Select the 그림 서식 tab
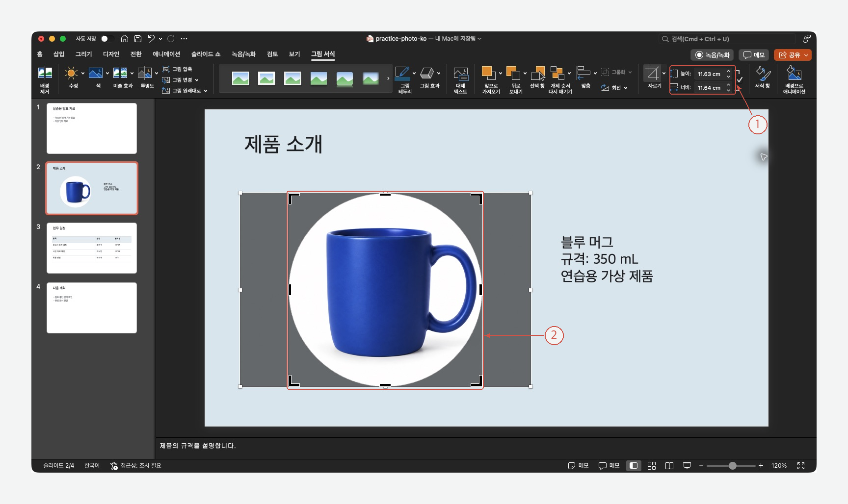This screenshot has width=848, height=504. click(323, 54)
